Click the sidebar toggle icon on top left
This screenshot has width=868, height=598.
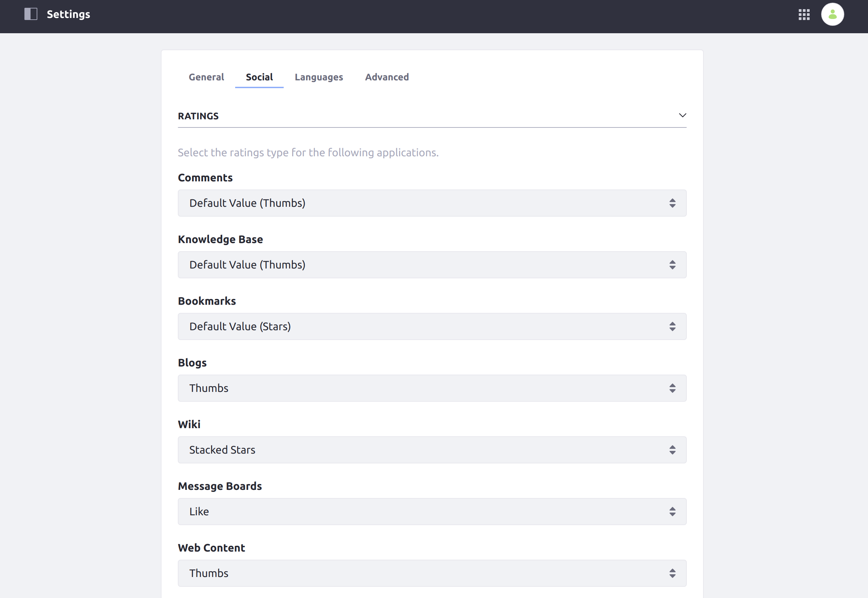coord(30,14)
